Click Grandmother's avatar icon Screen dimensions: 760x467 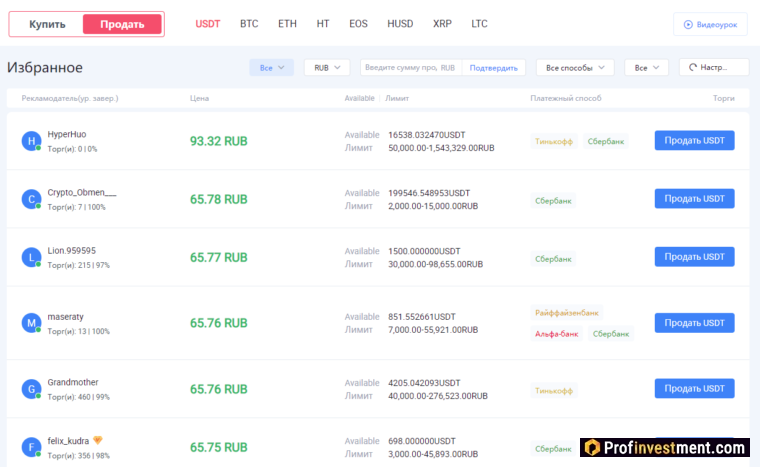tap(32, 389)
